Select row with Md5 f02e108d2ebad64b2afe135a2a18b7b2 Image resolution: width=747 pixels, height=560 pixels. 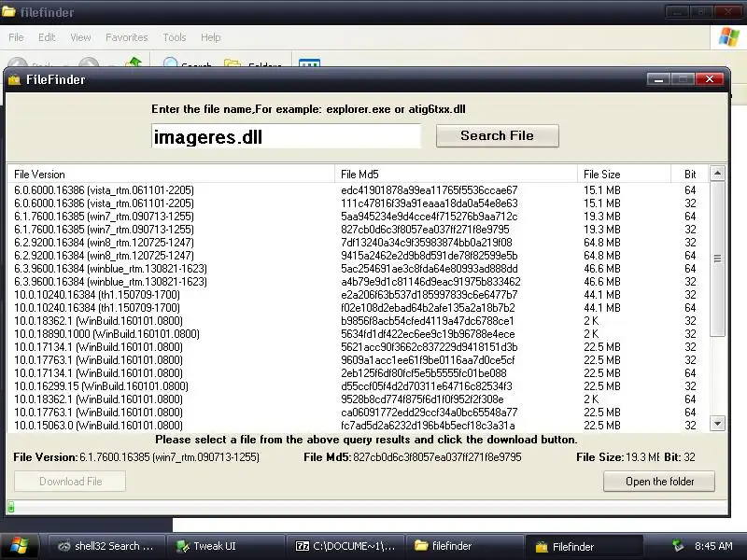[x=358, y=308]
